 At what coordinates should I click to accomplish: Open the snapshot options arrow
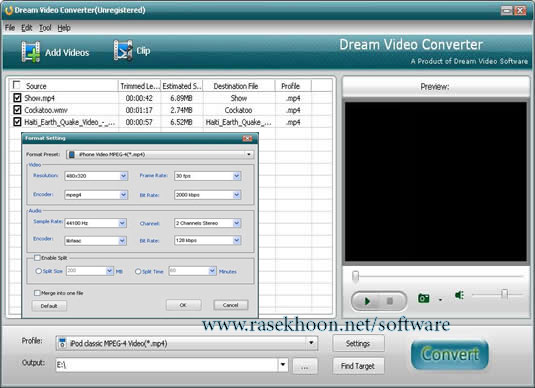click(x=440, y=300)
